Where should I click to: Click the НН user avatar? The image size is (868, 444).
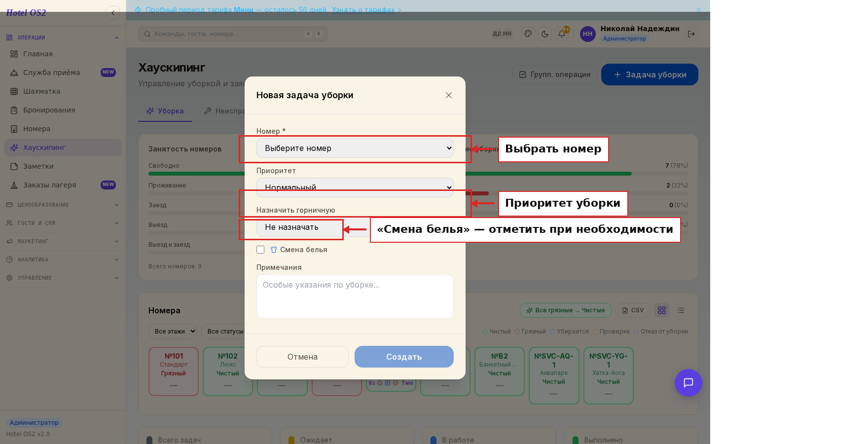pos(587,34)
